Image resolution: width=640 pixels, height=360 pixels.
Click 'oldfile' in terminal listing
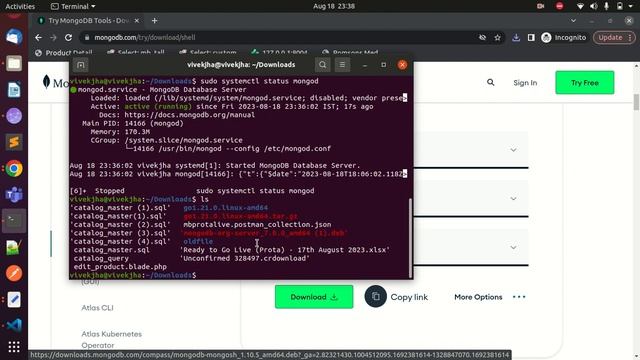click(198, 241)
